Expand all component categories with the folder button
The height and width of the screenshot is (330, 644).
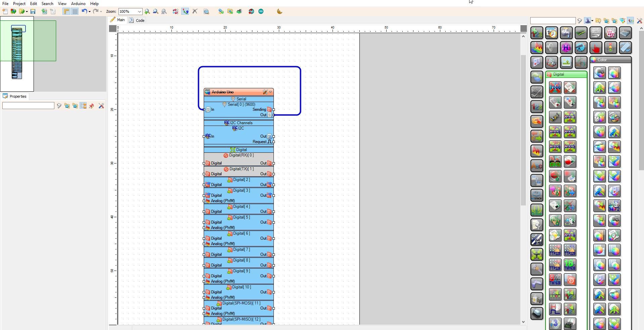click(x=614, y=20)
